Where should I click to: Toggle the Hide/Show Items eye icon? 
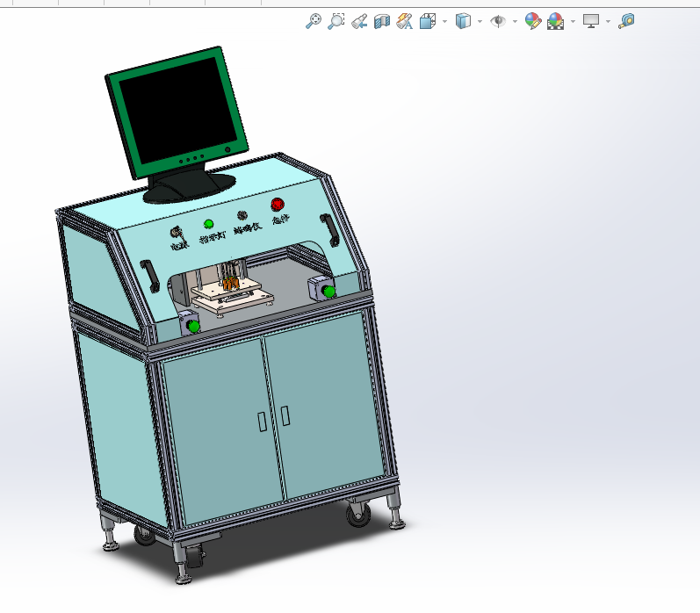498,21
